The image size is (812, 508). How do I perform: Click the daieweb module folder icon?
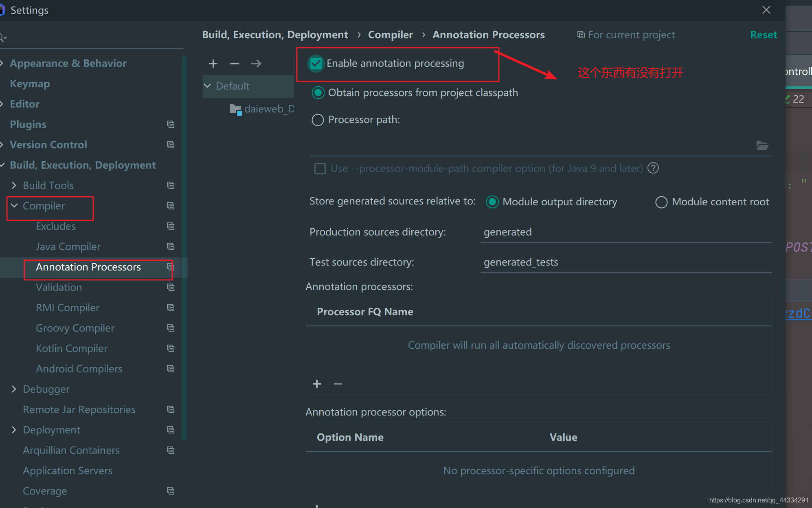[x=235, y=109]
